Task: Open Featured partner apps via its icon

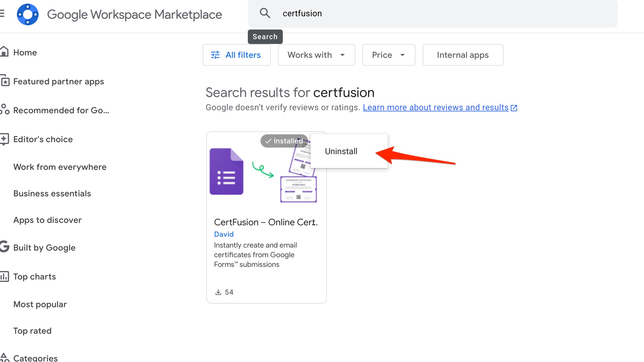Action: click(5, 81)
